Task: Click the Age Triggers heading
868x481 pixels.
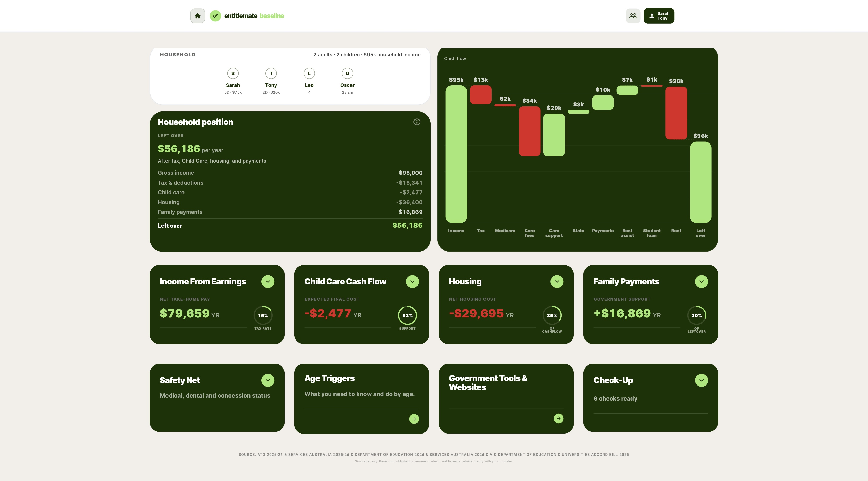Action: pos(329,378)
